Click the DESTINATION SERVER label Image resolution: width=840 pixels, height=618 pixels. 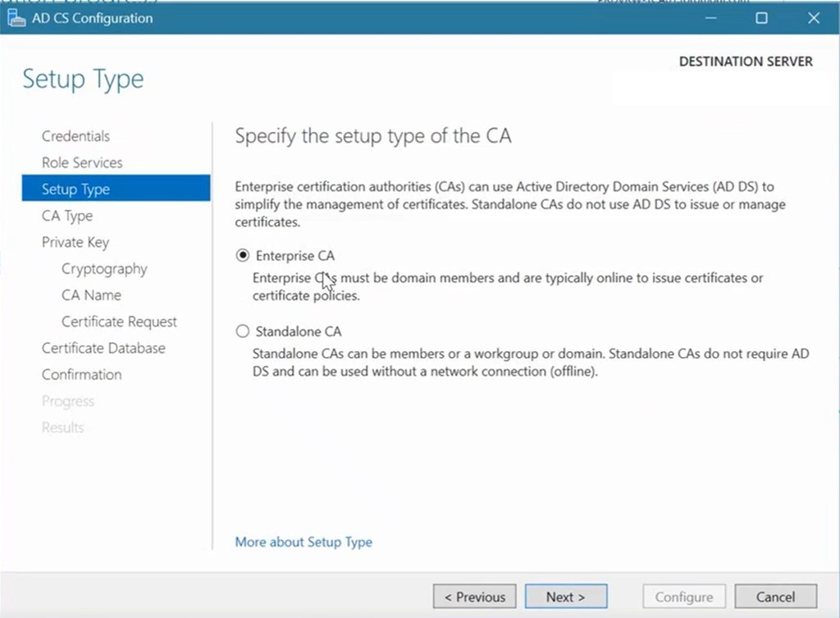click(746, 62)
